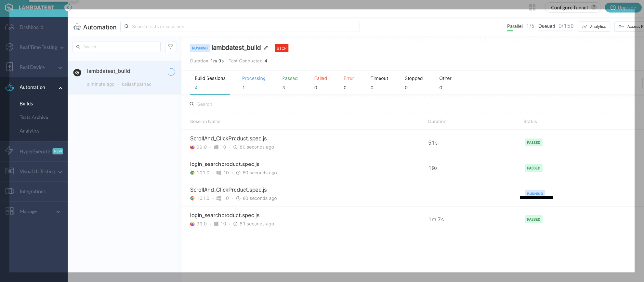Click the Real Device phone icon
The image size is (644, 282).
pyautogui.click(x=10, y=67)
